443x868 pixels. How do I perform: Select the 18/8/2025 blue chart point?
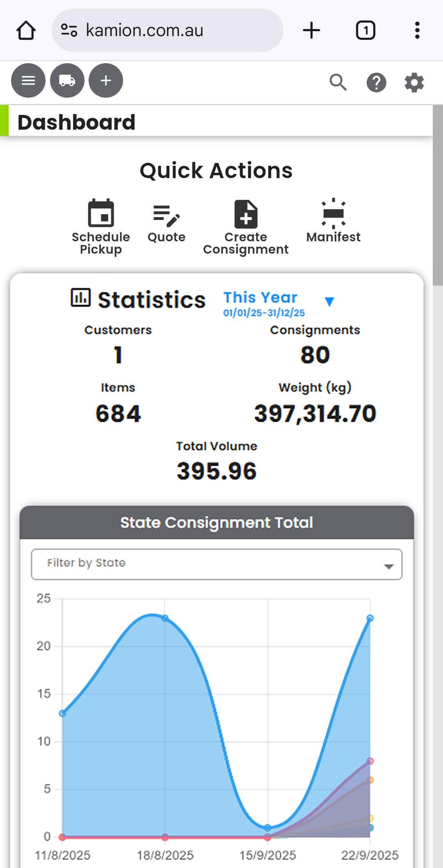click(x=165, y=618)
